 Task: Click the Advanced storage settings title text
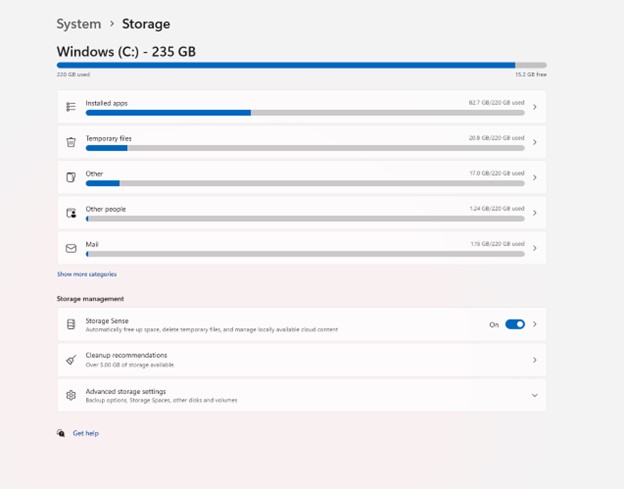tap(126, 392)
